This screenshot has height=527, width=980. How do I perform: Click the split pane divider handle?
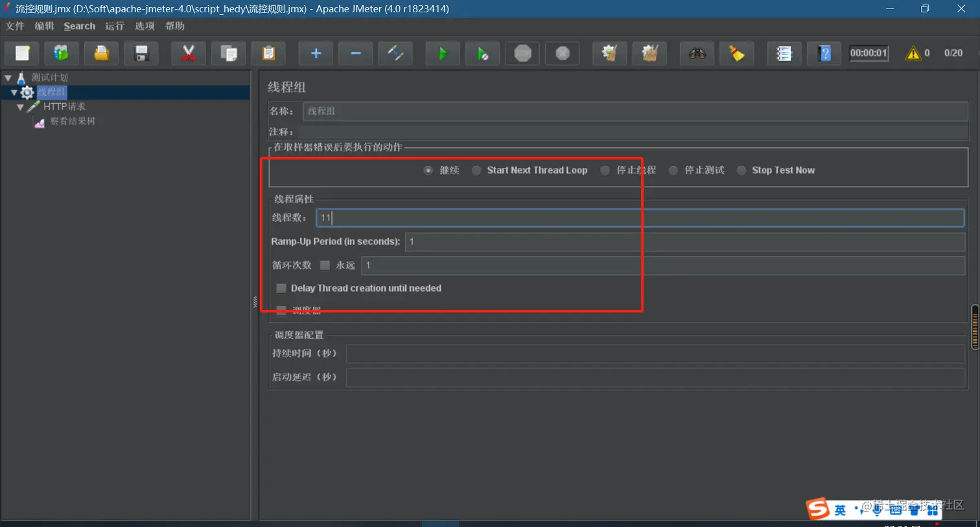[x=255, y=301]
